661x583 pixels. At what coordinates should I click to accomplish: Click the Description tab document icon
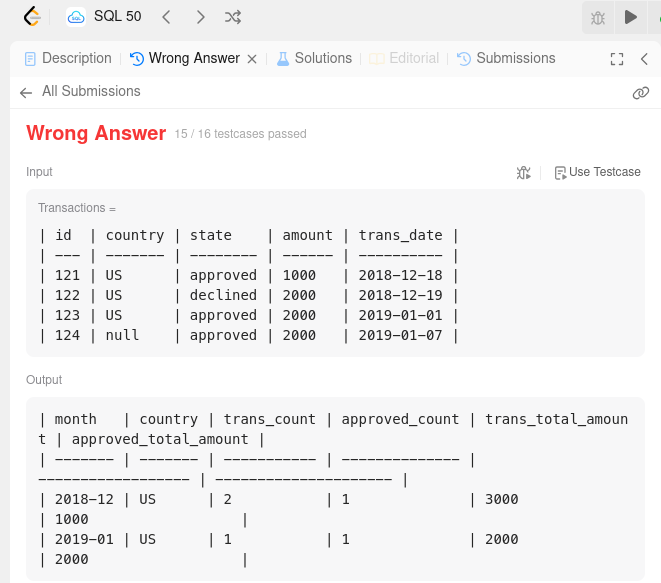point(30,59)
